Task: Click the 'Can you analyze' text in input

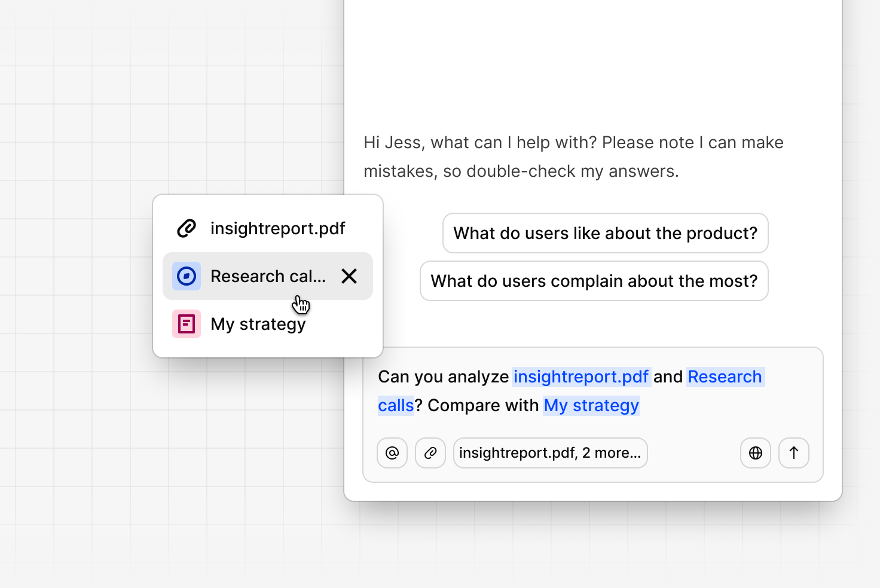Action: coord(444,376)
